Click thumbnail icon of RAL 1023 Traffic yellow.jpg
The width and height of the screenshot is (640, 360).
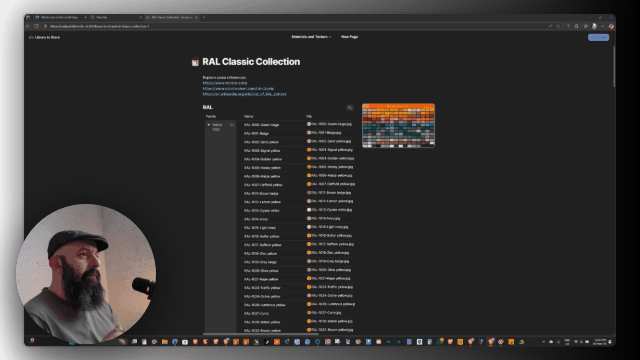pyautogui.click(x=309, y=287)
